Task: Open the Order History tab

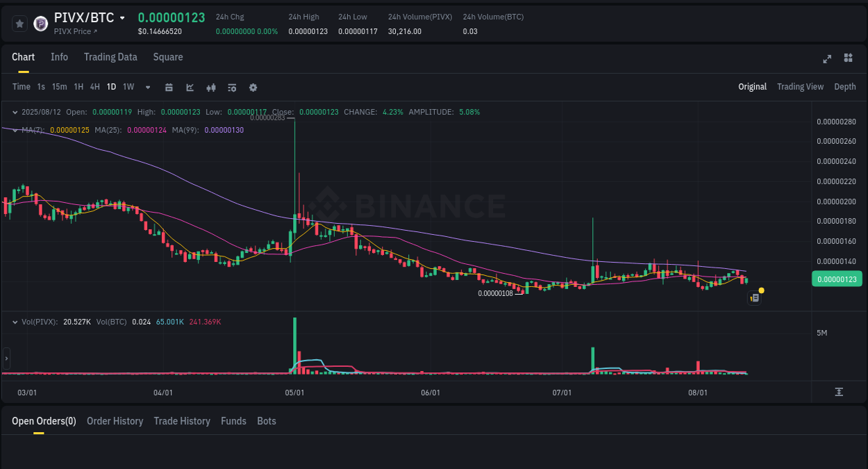Action: pyautogui.click(x=115, y=421)
